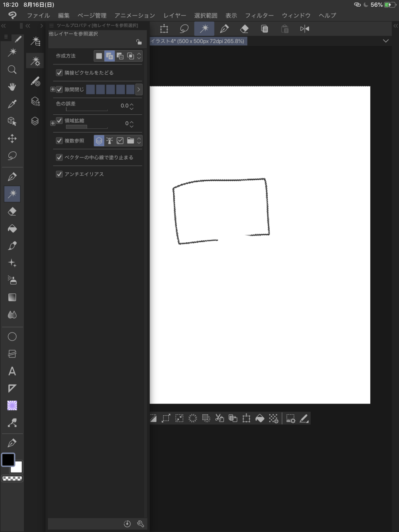Expand 隙間閉じ extended options plus

(52, 89)
